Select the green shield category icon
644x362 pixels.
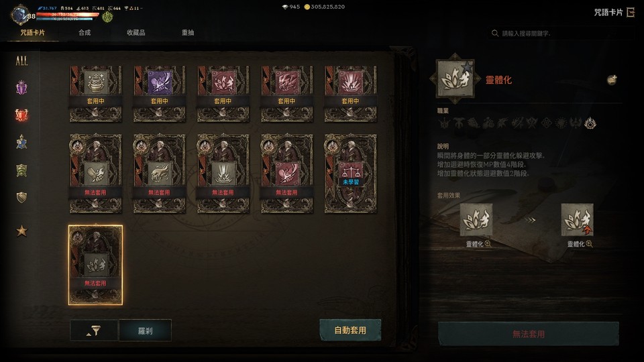(x=21, y=170)
